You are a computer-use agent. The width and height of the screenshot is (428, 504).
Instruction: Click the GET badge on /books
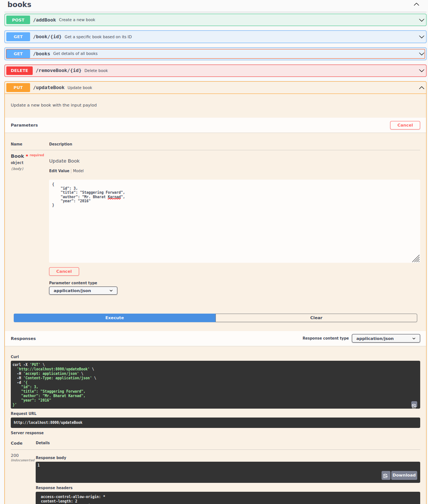18,53
